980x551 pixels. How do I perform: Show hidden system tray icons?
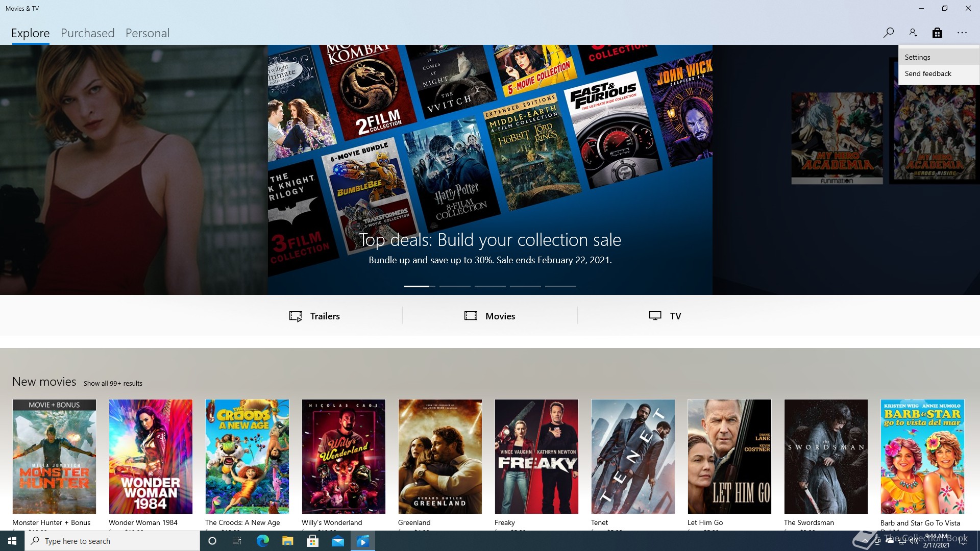865,541
